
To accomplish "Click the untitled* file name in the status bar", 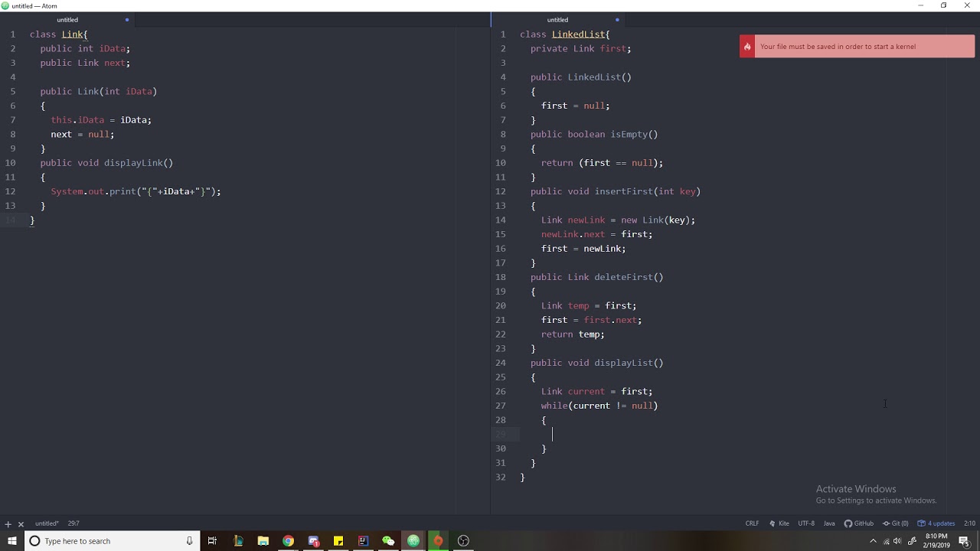I will (47, 523).
